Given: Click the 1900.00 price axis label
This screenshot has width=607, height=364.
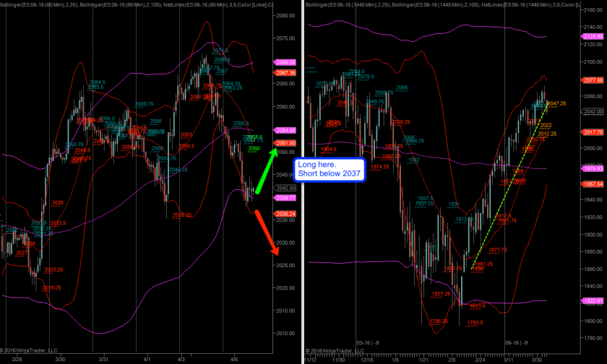Looking at the screenshot, I should tap(593, 235).
